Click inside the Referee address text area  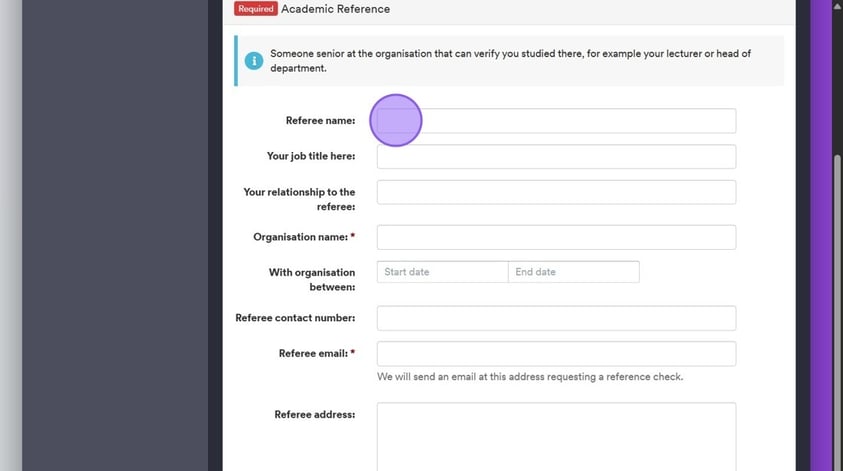556,436
